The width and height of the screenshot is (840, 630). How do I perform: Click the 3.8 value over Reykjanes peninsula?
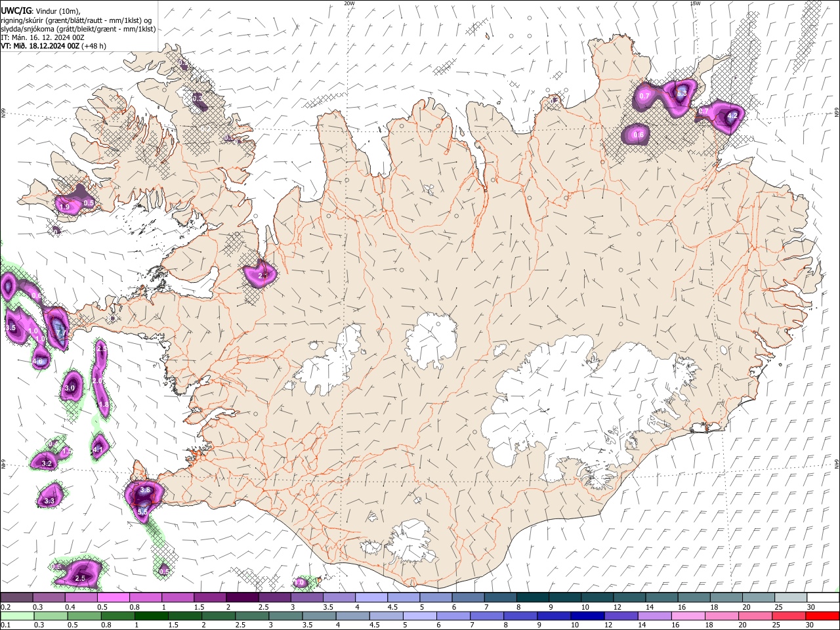coord(146,490)
